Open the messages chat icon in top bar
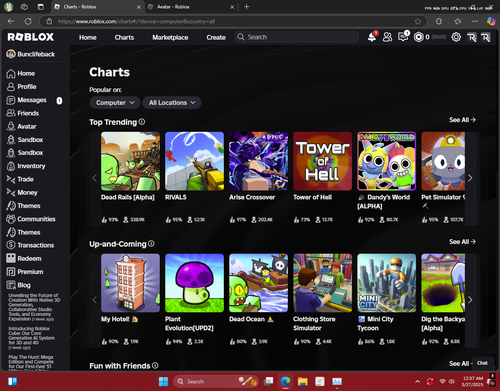The height and width of the screenshot is (391, 500). coord(403,37)
